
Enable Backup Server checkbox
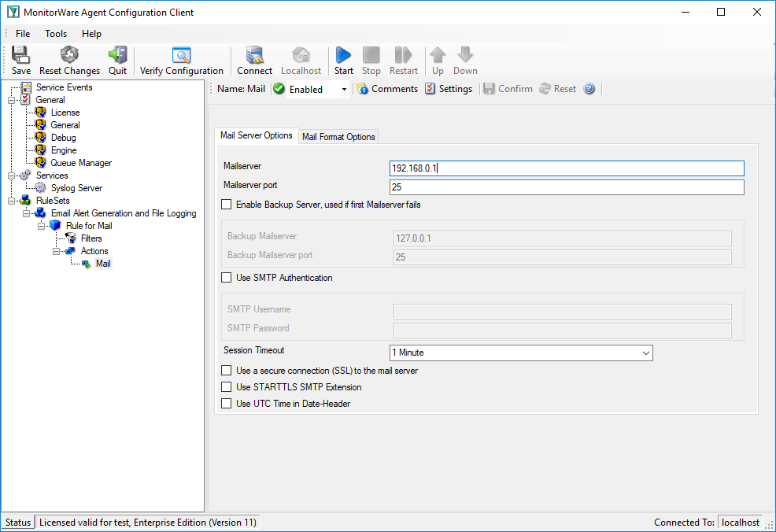coord(226,205)
